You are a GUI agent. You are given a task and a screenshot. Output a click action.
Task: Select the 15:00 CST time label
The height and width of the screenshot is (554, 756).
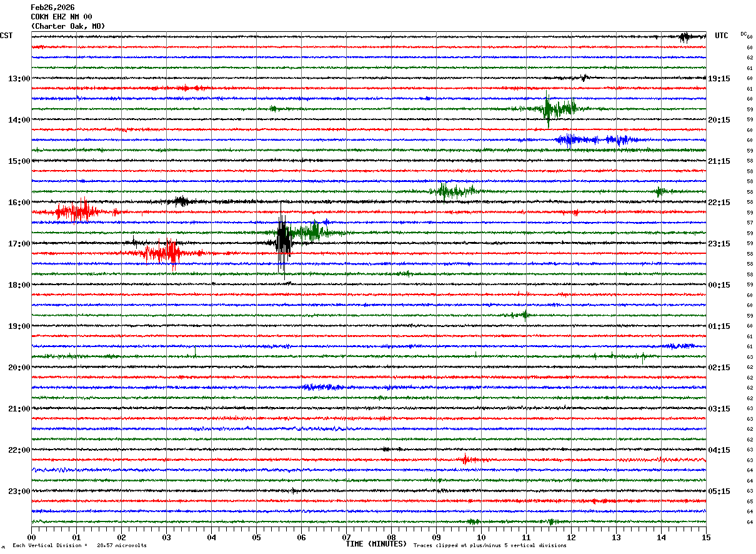[x=19, y=161]
